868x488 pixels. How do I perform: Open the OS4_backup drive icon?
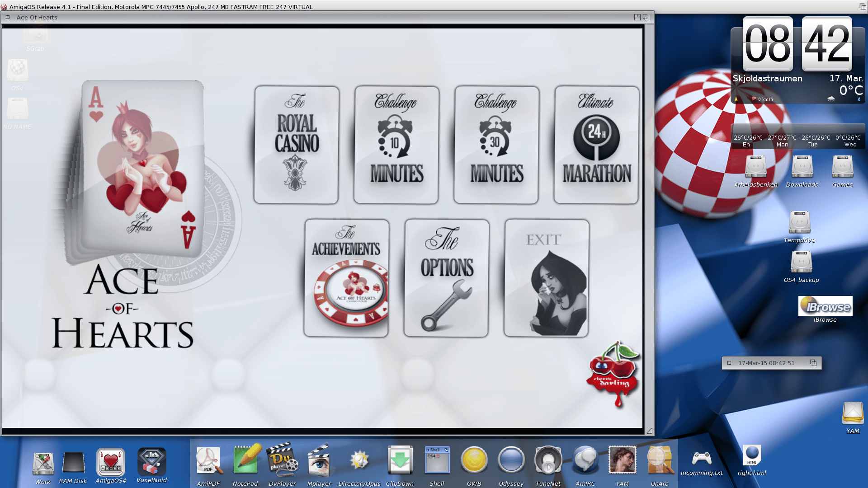coord(801,262)
